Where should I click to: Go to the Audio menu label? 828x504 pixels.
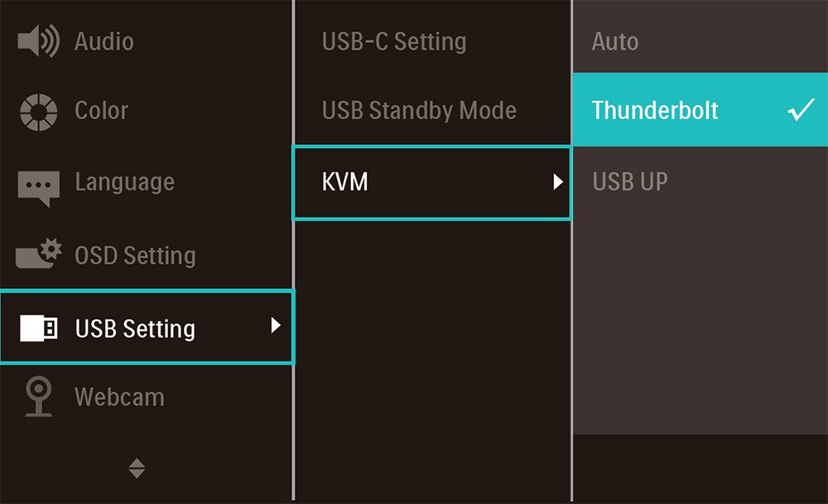[x=104, y=41]
